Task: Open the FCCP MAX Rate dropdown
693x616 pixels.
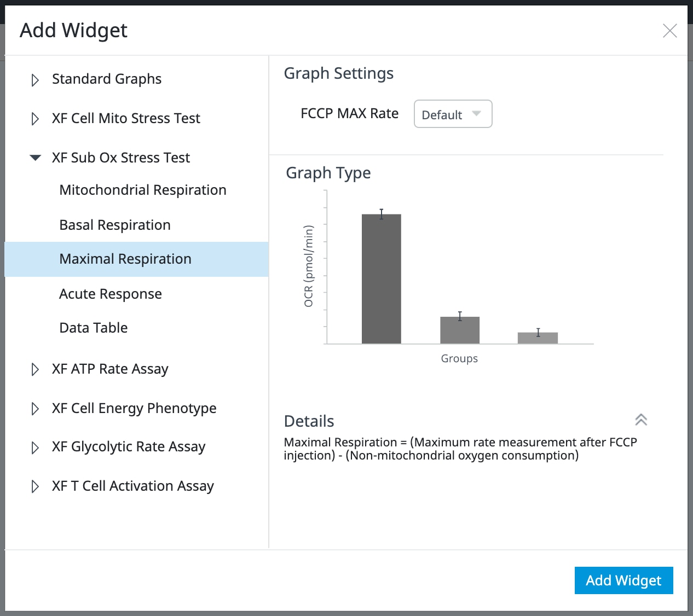Action: click(x=453, y=114)
